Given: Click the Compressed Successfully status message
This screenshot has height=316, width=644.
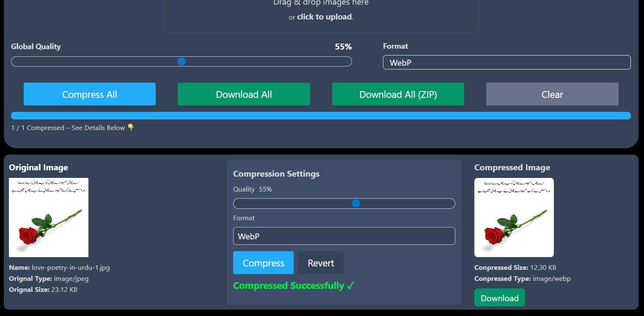Looking at the screenshot, I should point(293,286).
